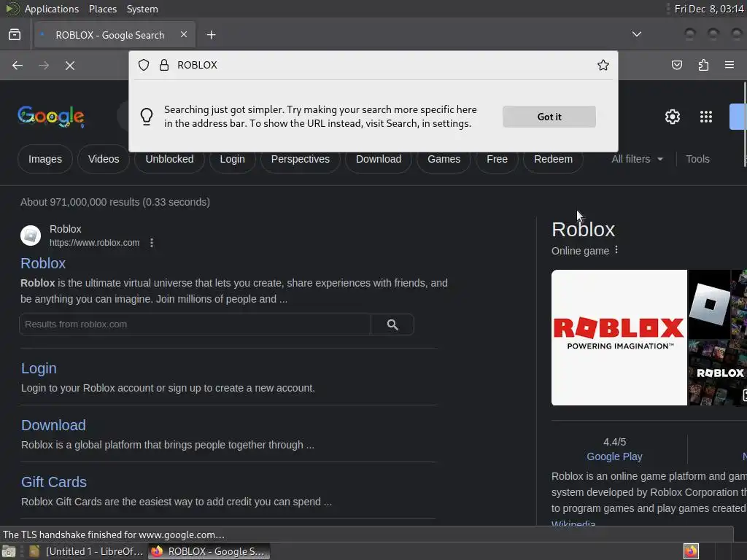Filter results by Images
This screenshot has width=747, height=560.
(45, 159)
